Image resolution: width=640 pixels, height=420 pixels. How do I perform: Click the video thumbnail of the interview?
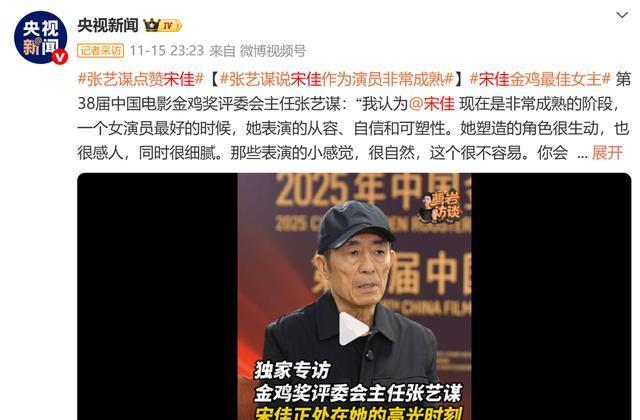[354, 297]
